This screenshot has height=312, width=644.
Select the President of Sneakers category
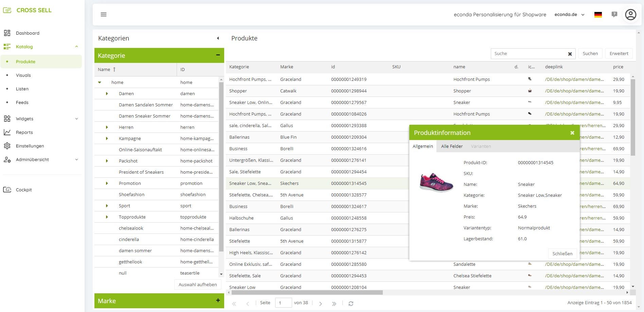click(156, 172)
